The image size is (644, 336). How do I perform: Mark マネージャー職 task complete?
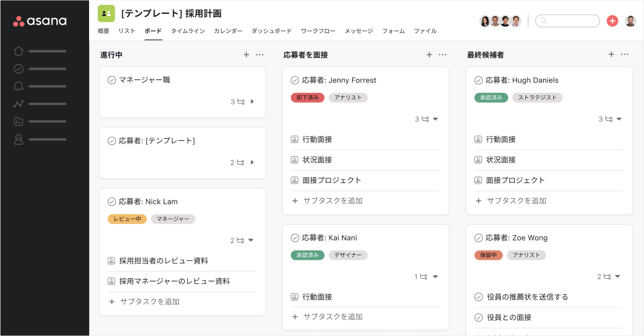coord(112,80)
